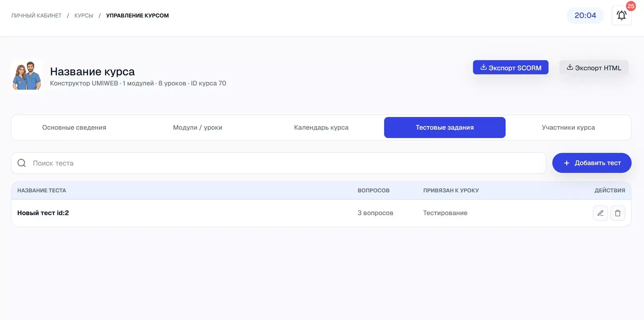The image size is (644, 320).
Task: Click the Конструктор UMIWEB course subtitle line
Action: (x=138, y=83)
